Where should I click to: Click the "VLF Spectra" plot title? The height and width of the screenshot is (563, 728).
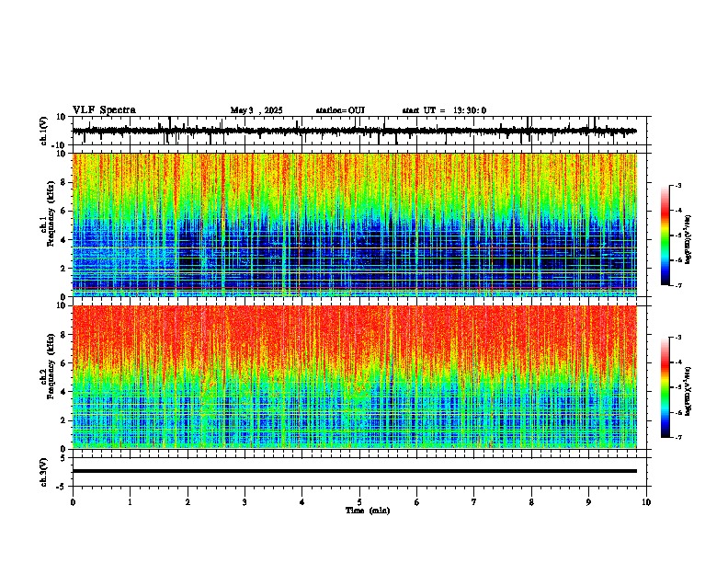point(104,110)
